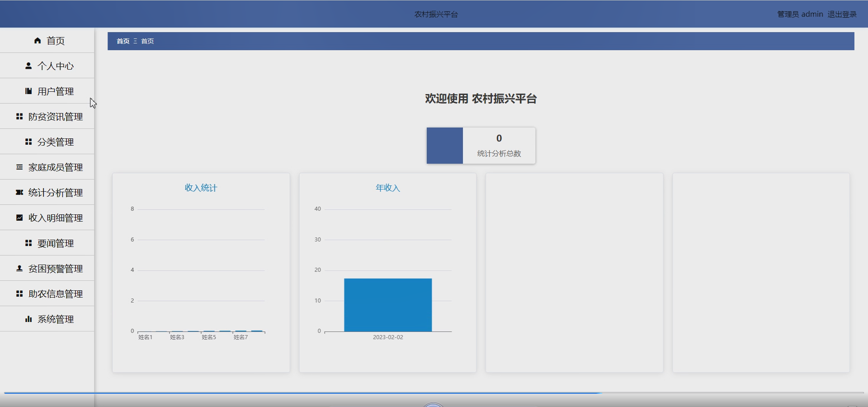Open 防贫资讯管理 via its grid icon

click(x=19, y=116)
